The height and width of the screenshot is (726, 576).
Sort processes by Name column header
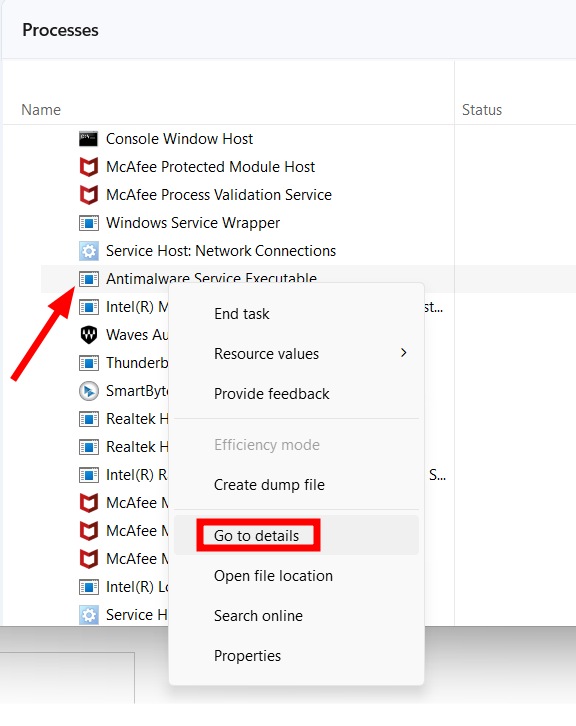[41, 110]
